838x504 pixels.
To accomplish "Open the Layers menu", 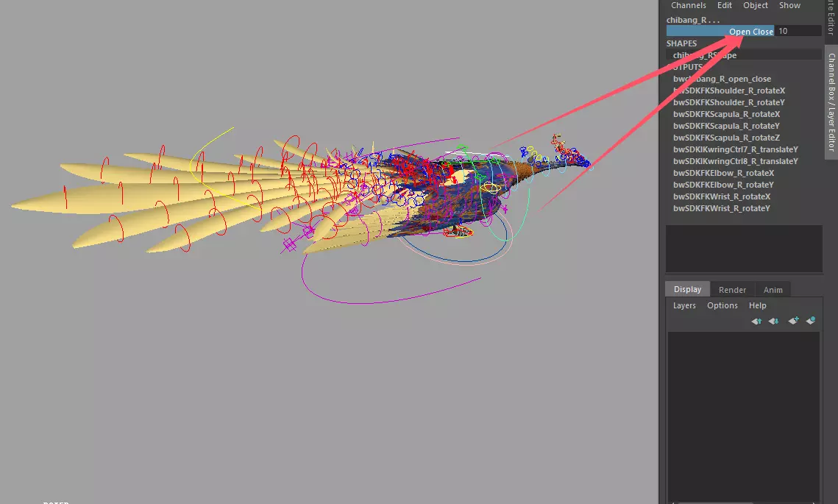I will pos(684,306).
